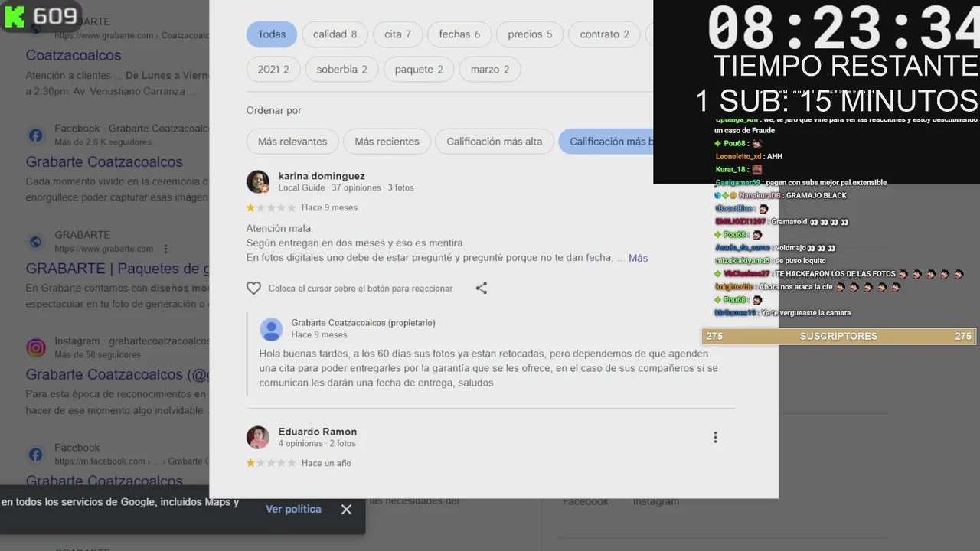This screenshot has height=551, width=980.
Task: Click the 'SUSCRIPTORES' goal progress bar
Action: pos(838,336)
